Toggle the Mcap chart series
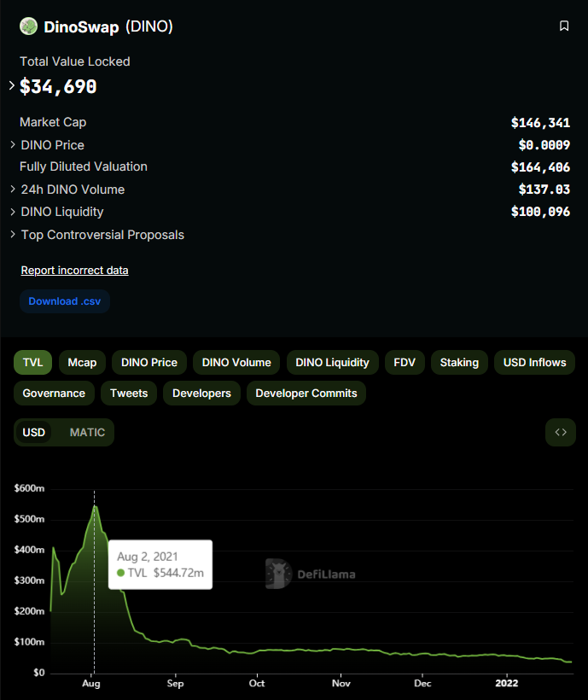The width and height of the screenshot is (588, 700). tap(82, 363)
